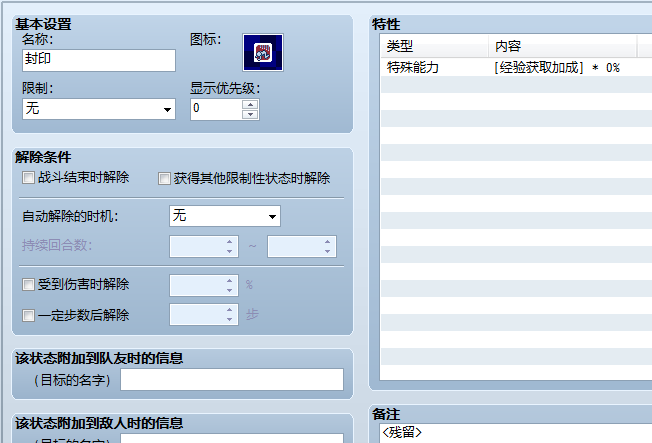This screenshot has height=443, width=652.
Task: Click the 类型 column header
Action: [435, 46]
